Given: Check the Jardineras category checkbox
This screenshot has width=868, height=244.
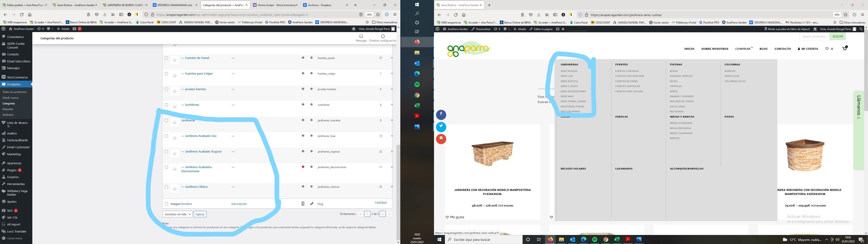Looking at the screenshot, I should (x=166, y=120).
